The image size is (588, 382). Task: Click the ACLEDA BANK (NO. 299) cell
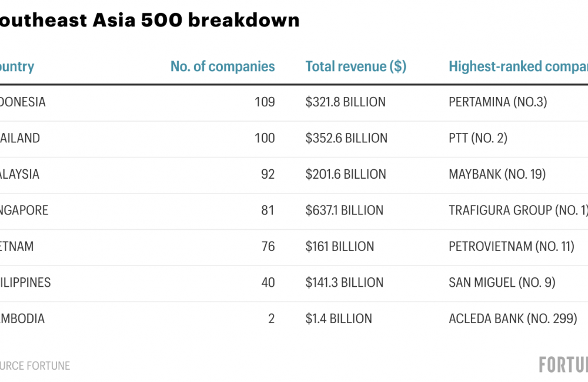(x=513, y=319)
